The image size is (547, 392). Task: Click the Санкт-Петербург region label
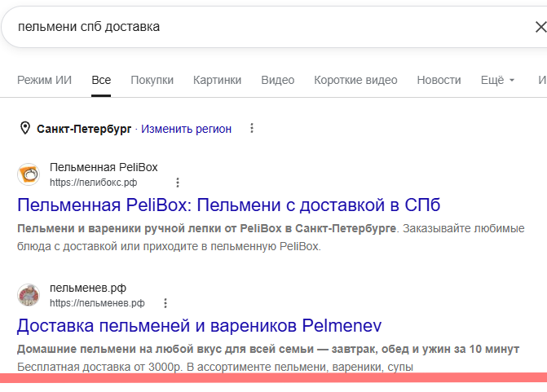click(x=84, y=129)
